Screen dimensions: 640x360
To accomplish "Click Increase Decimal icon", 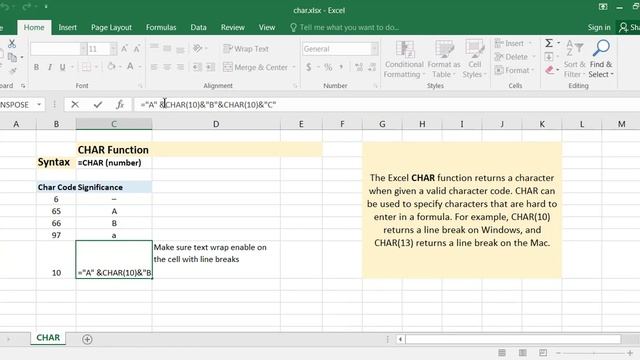I will [x=359, y=67].
